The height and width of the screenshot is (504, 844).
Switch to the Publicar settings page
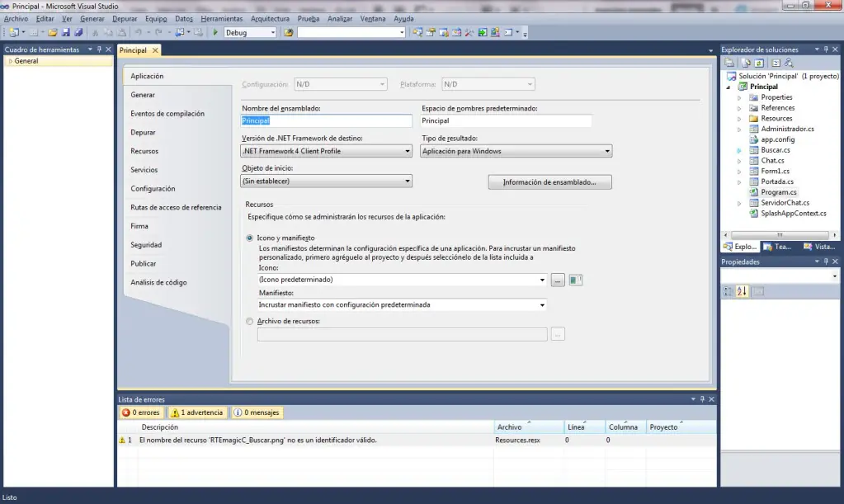coord(144,264)
